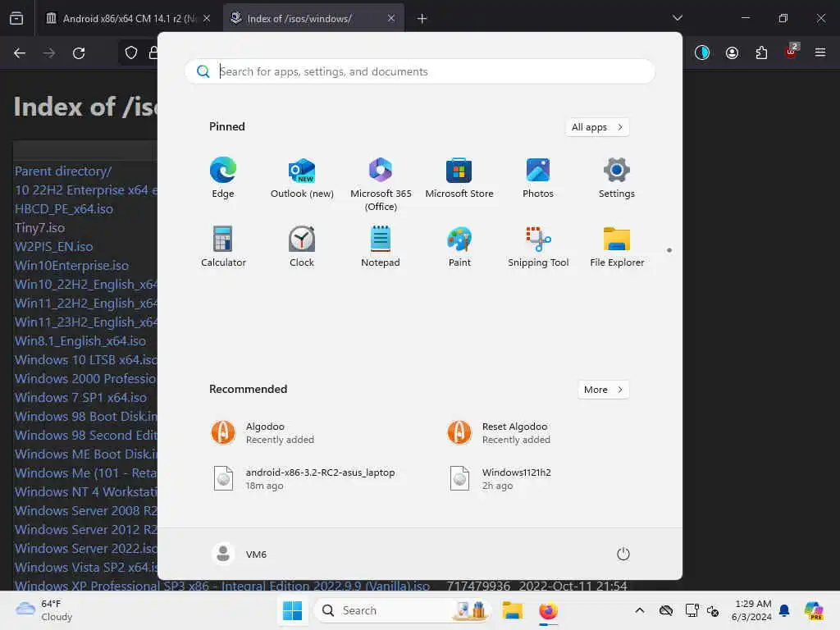Select the Index of /isos/windows/ tab
This screenshot has height=630, width=840.
click(x=313, y=19)
